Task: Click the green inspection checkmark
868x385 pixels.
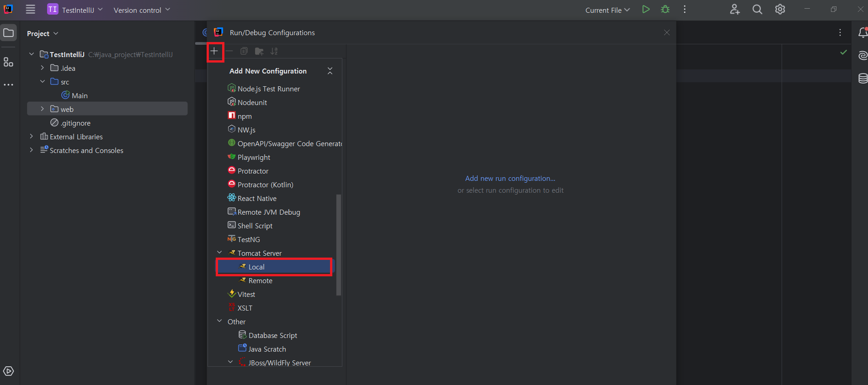Action: 844,53
